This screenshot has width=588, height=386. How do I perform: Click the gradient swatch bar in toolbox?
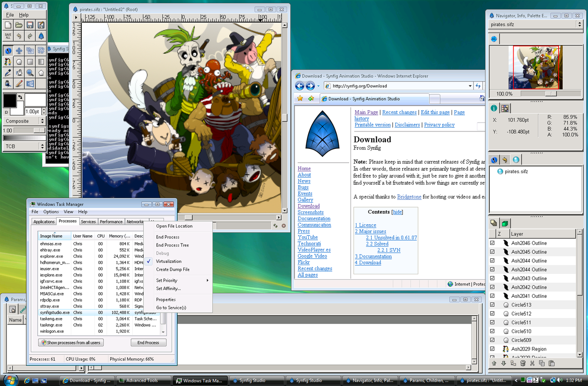(24, 138)
